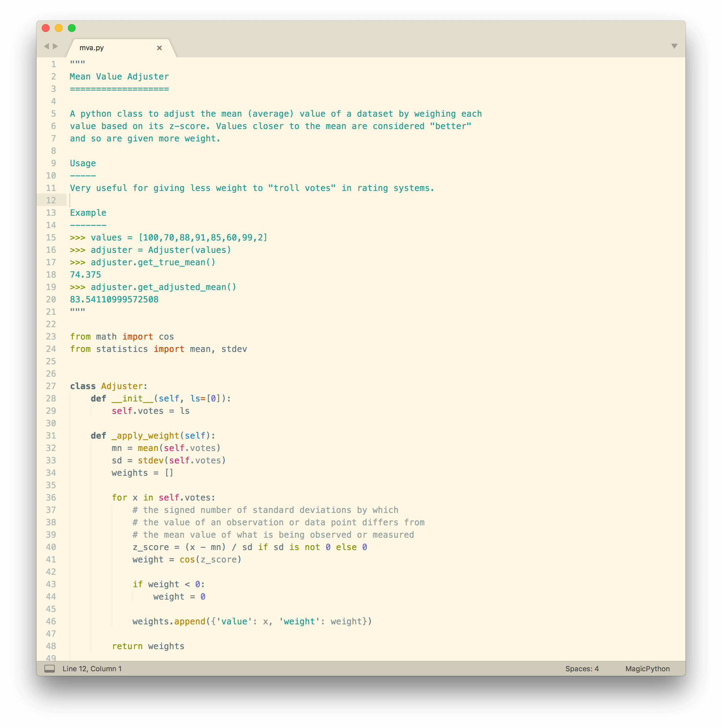Click the 'import' keyword on line 23
The width and height of the screenshot is (722, 728).
tap(138, 337)
